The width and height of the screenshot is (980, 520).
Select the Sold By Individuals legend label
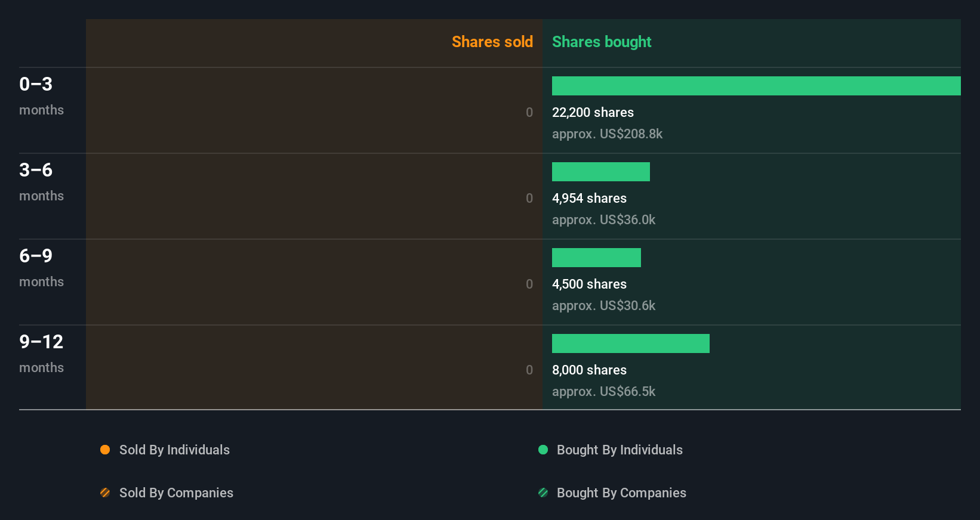pyautogui.click(x=174, y=450)
